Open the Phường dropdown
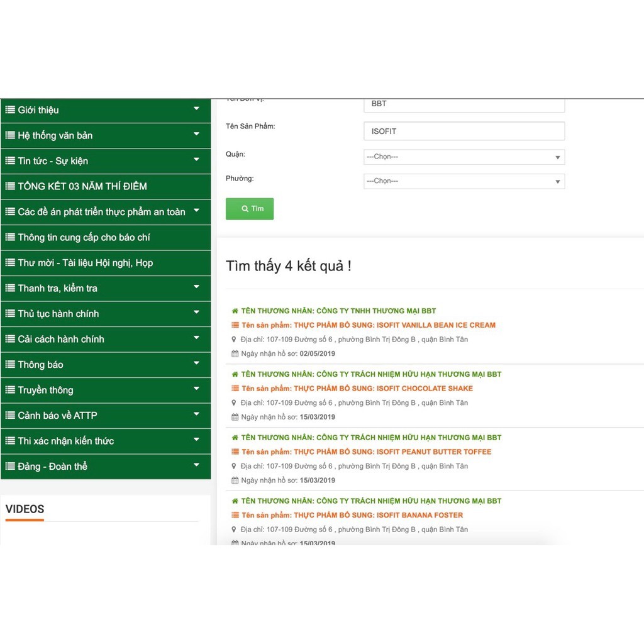644x644 pixels. coord(464,181)
